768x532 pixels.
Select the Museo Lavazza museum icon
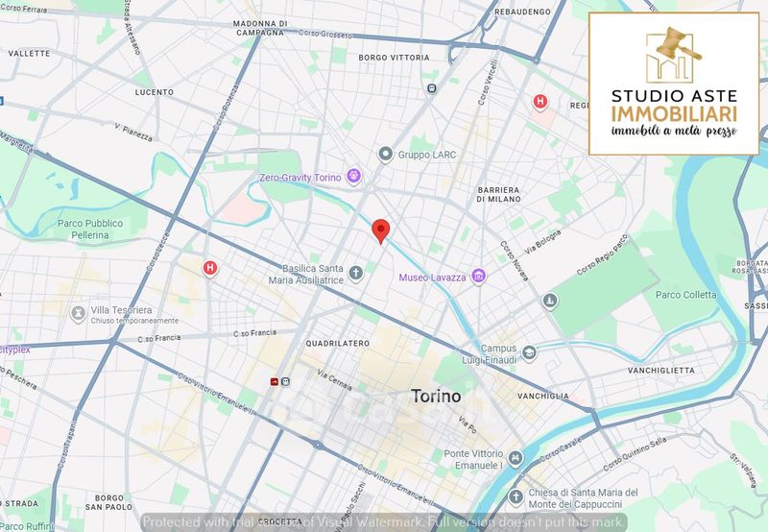(478, 278)
